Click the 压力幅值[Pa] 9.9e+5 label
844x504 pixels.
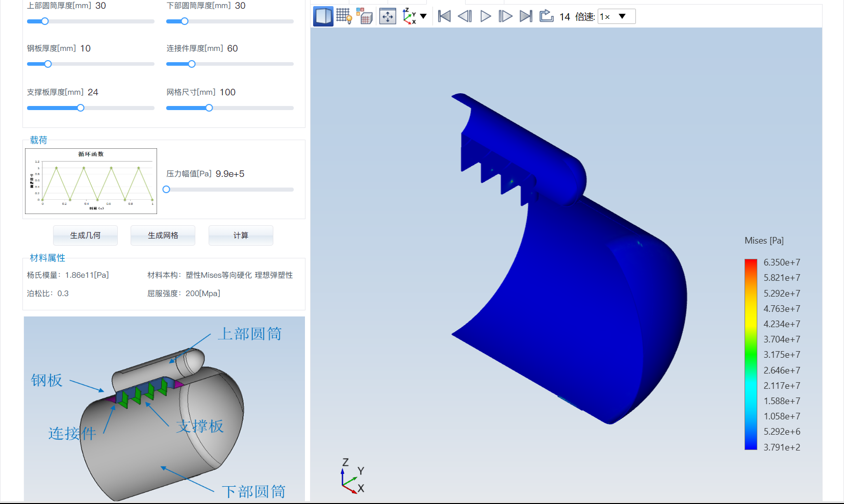pos(205,174)
